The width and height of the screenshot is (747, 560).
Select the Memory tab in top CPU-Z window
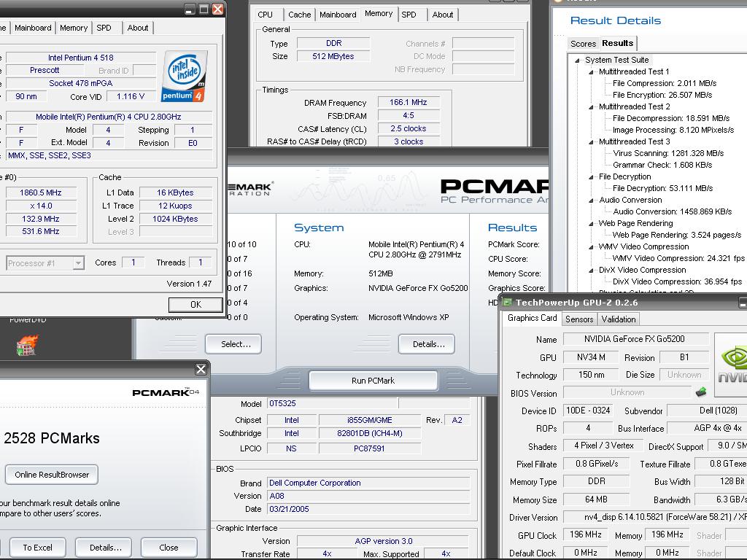tap(379, 13)
